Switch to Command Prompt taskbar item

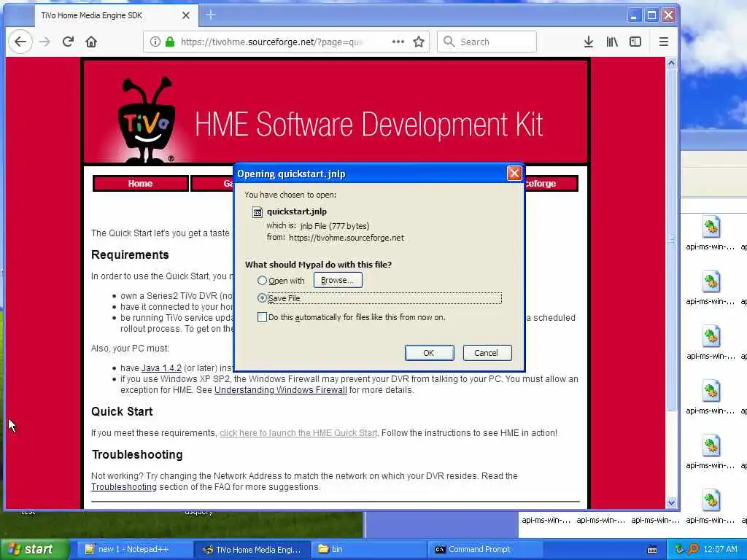(485, 550)
